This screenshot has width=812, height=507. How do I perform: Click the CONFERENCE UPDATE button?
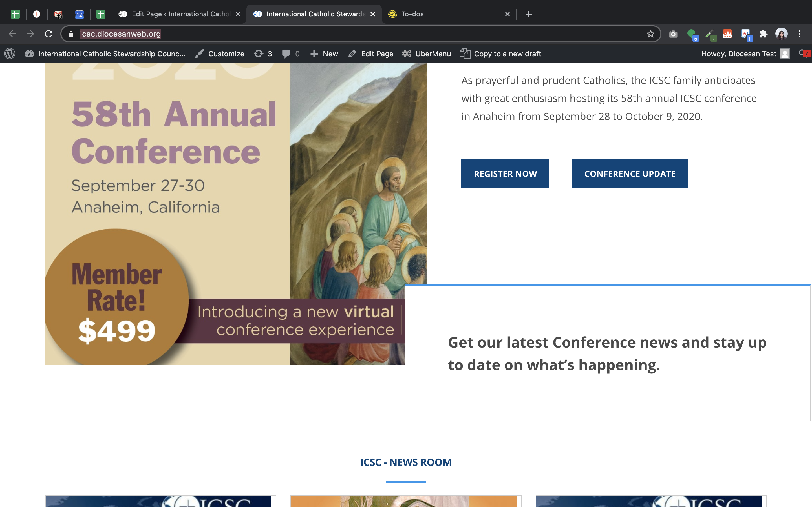(x=630, y=174)
